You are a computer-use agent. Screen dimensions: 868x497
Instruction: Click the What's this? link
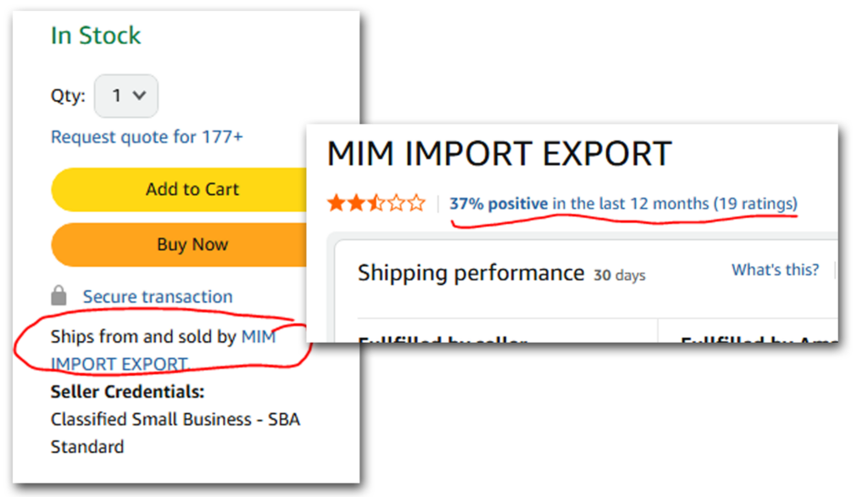775,270
